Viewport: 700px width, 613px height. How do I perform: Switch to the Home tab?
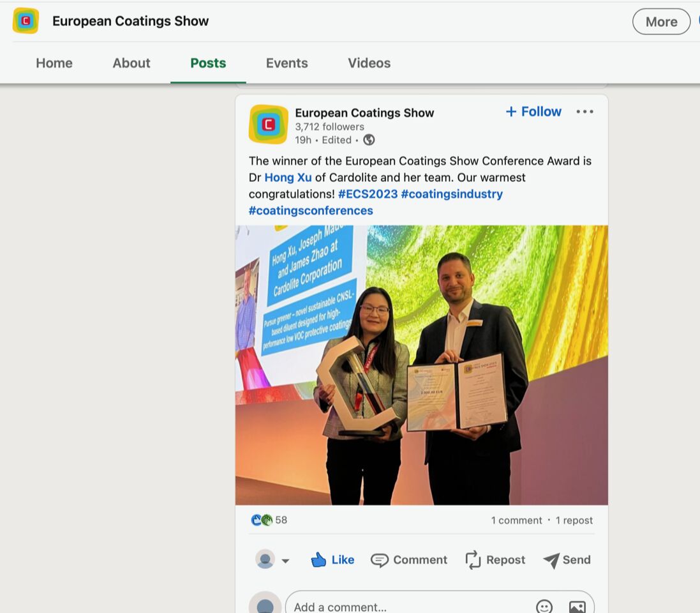point(54,63)
